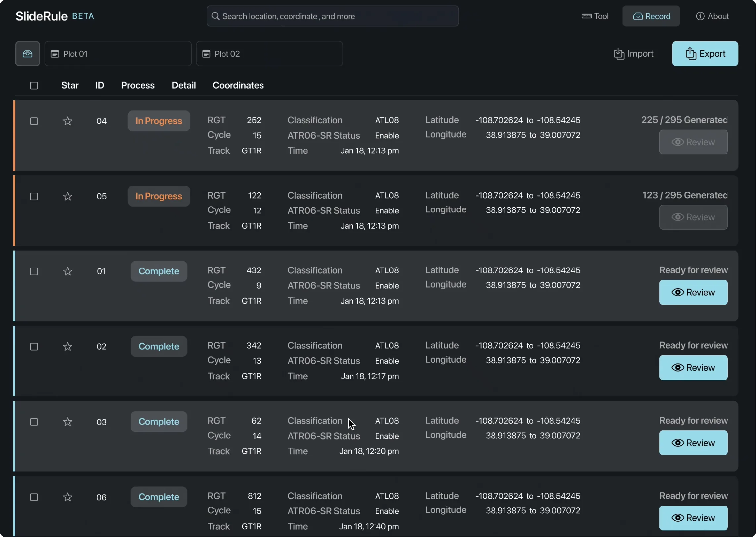Screen dimensions: 756x537
Task: Star record 01
Action: (x=68, y=271)
